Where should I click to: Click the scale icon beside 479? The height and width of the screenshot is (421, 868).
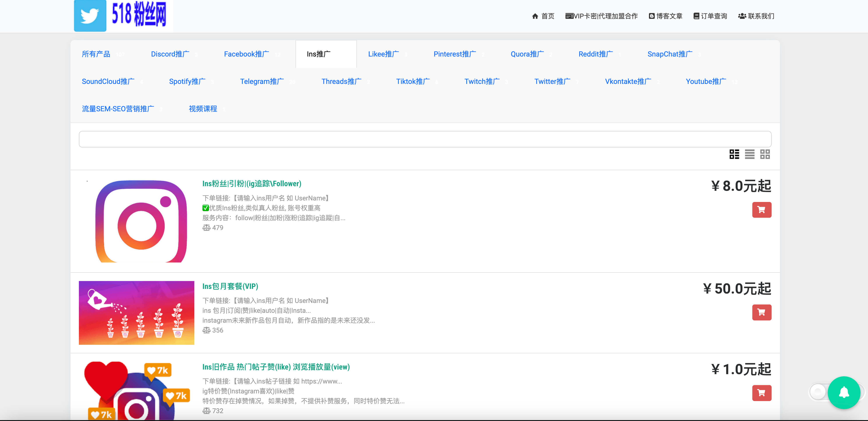pos(206,228)
